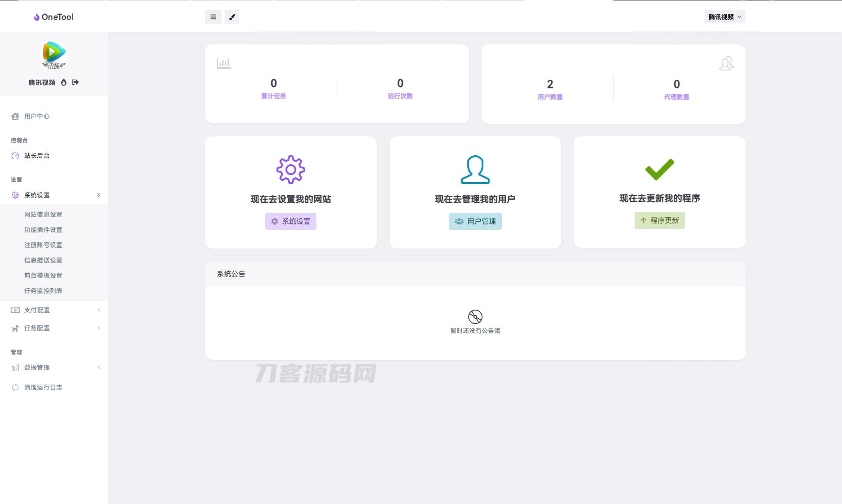Open 任务监控列表 submenu item
The width and height of the screenshot is (842, 504).
(x=43, y=291)
